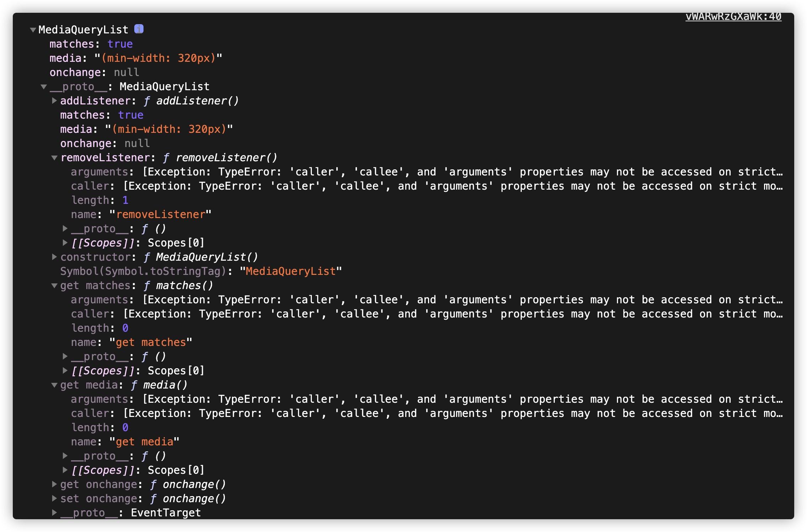
Task: Select the Symbol.toStringTag property row
Action: (201, 271)
